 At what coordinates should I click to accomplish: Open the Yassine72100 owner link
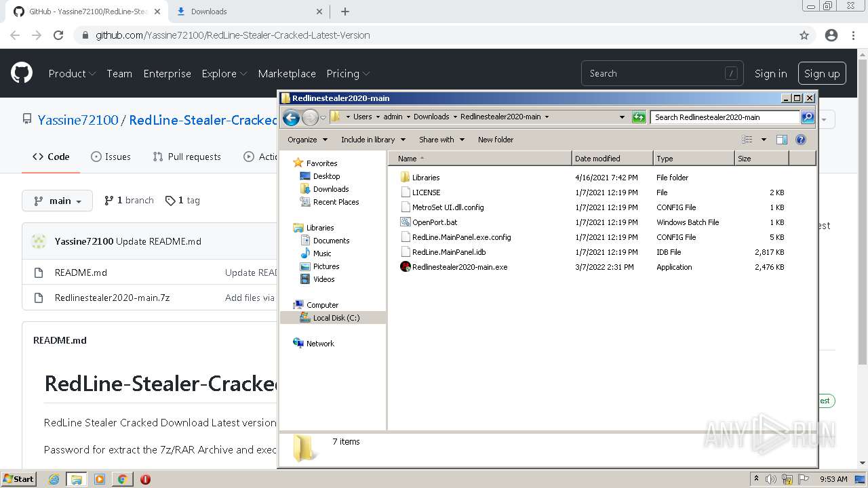click(x=78, y=120)
